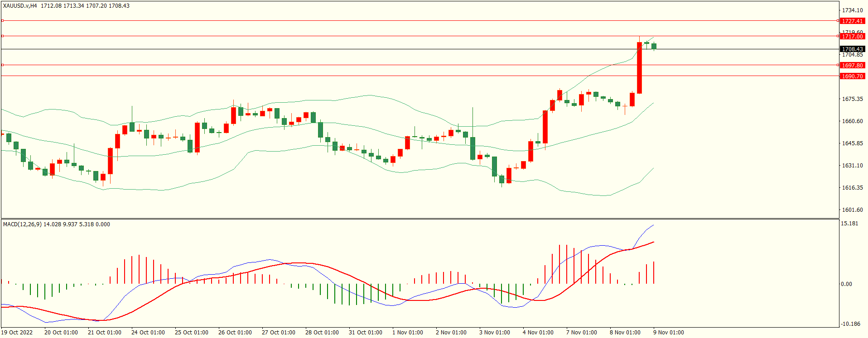Click the 1601.60 value on the price scale
Image resolution: width=868 pixels, height=338 pixels.
coord(852,210)
